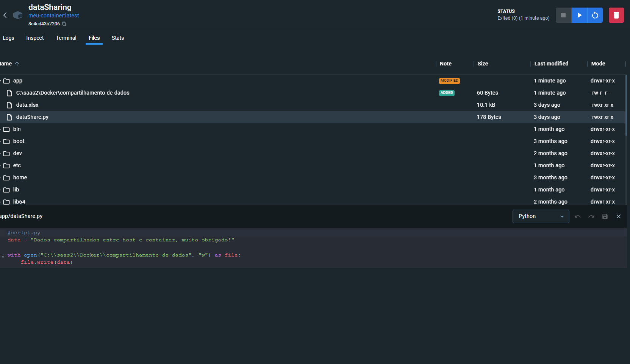The height and width of the screenshot is (364, 630).
Task: Start the container with the play button
Action: pos(579,15)
